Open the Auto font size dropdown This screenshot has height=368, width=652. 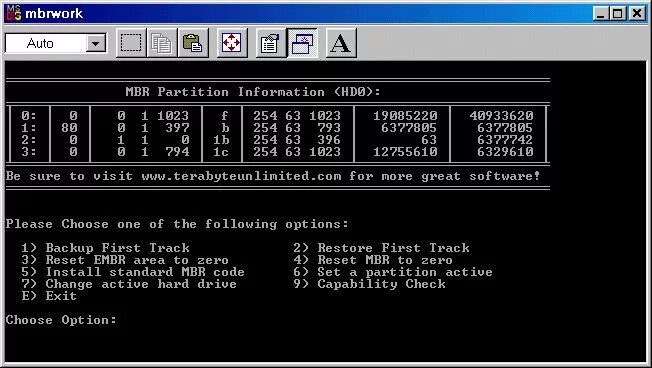[96, 43]
